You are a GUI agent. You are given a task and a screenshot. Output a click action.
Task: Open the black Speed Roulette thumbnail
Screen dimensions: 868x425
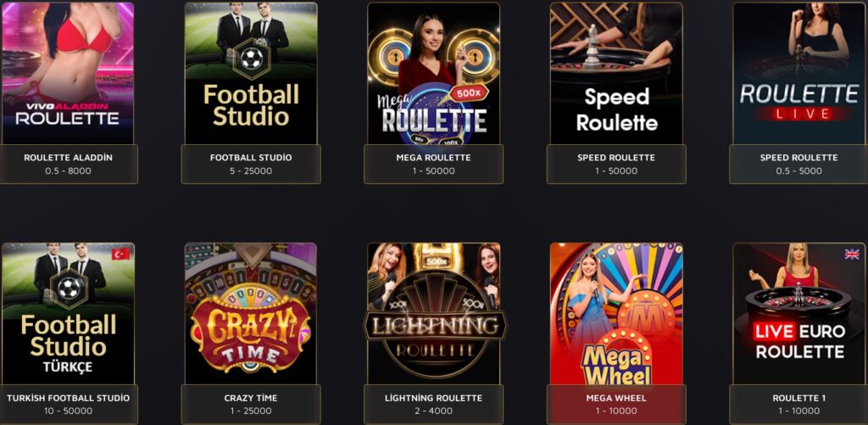[x=616, y=73]
